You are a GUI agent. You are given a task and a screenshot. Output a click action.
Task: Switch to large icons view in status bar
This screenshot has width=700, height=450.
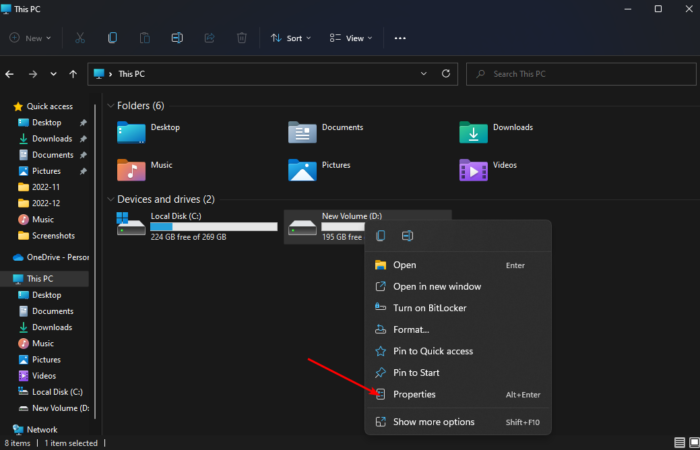694,442
